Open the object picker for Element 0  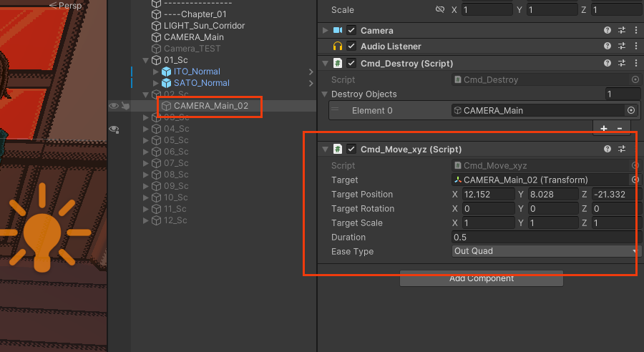click(x=631, y=111)
